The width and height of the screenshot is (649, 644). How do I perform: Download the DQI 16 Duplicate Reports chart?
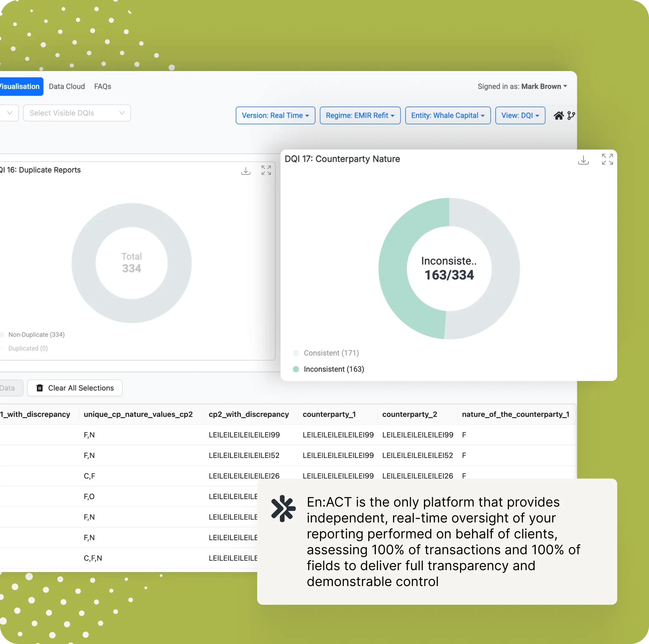pyautogui.click(x=246, y=170)
